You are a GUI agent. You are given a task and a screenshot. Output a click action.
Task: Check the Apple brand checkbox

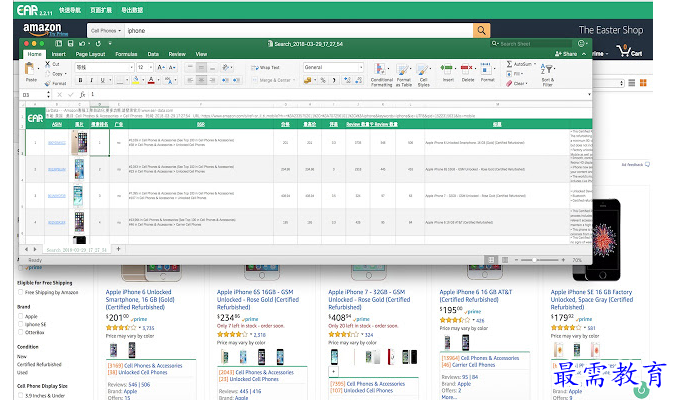tap(20, 316)
